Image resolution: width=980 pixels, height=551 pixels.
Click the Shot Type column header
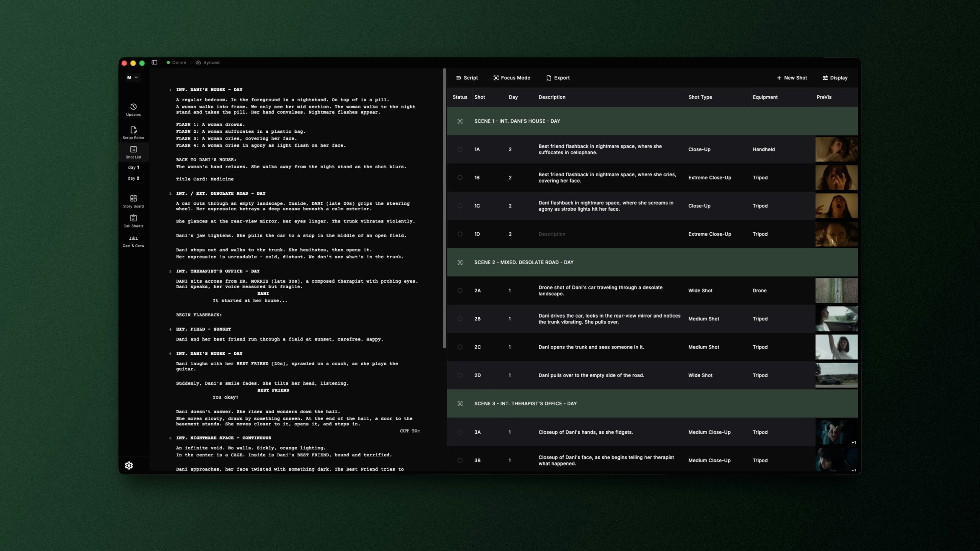700,97
